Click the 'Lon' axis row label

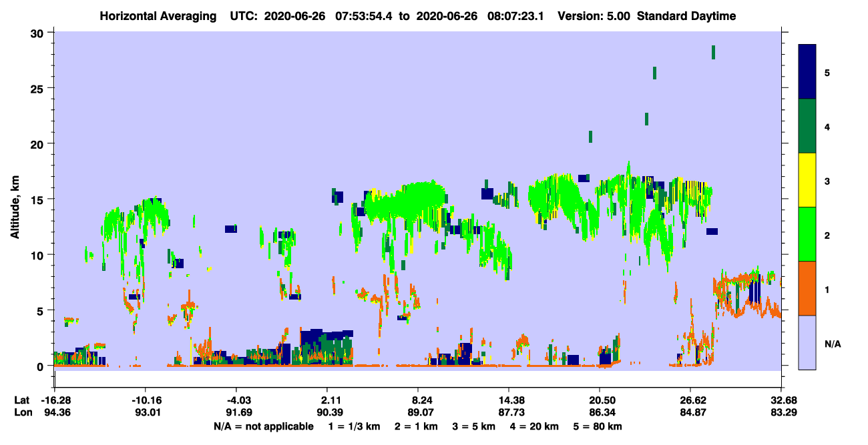(x=23, y=412)
